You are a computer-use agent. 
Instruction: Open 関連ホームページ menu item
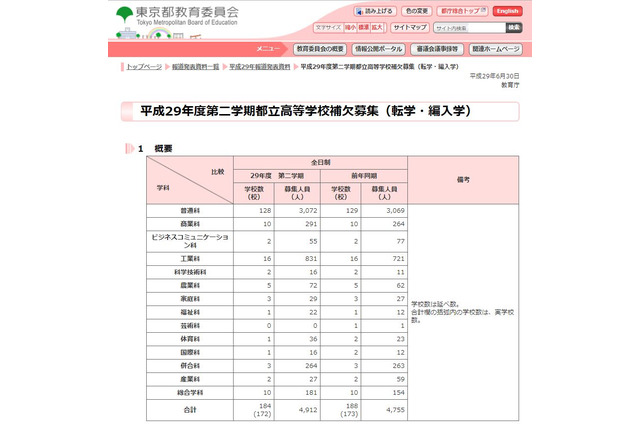496,49
